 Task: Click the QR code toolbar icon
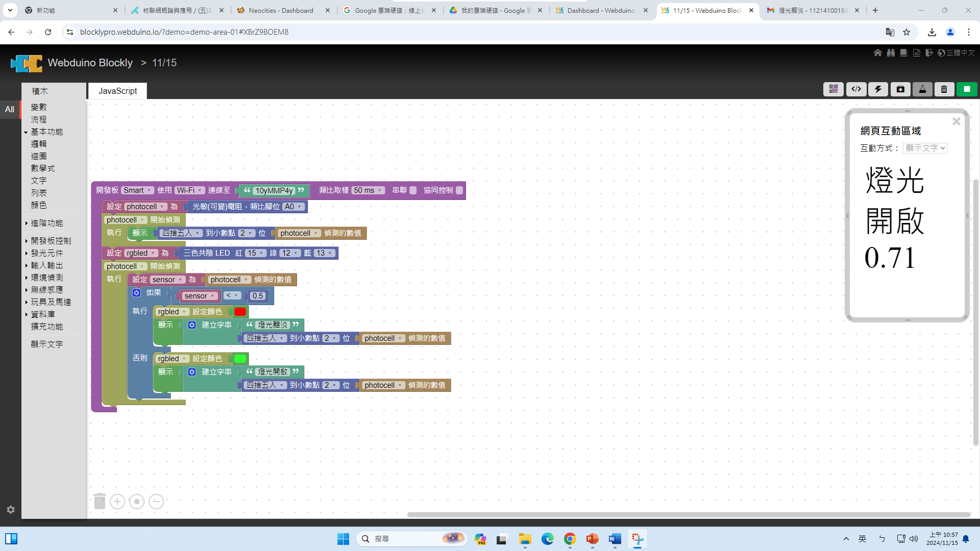[833, 89]
